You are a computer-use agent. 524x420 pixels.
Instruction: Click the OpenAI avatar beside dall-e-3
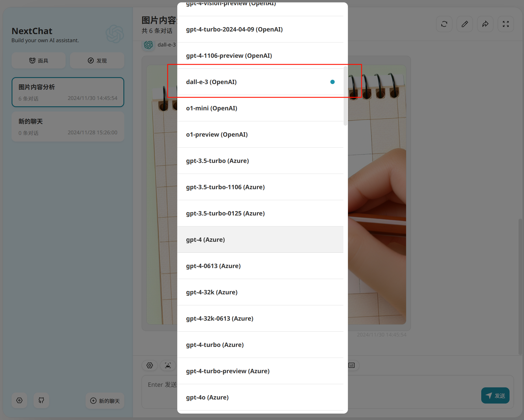pyautogui.click(x=149, y=45)
